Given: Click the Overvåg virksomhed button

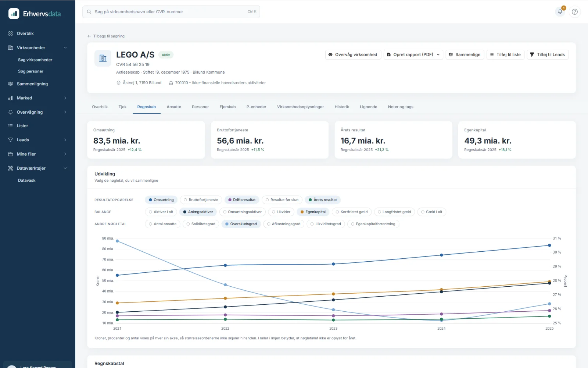Looking at the screenshot, I should [353, 54].
